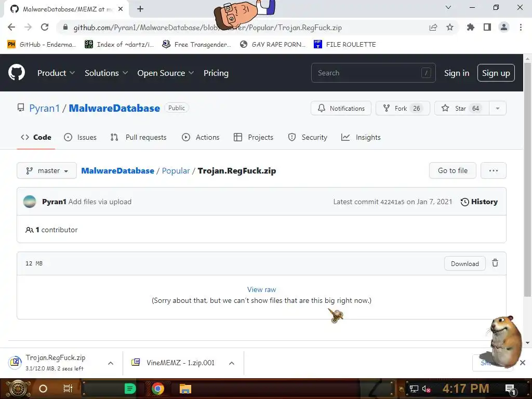Open File Explorer from the taskbar
532x399 pixels.
coord(185,389)
